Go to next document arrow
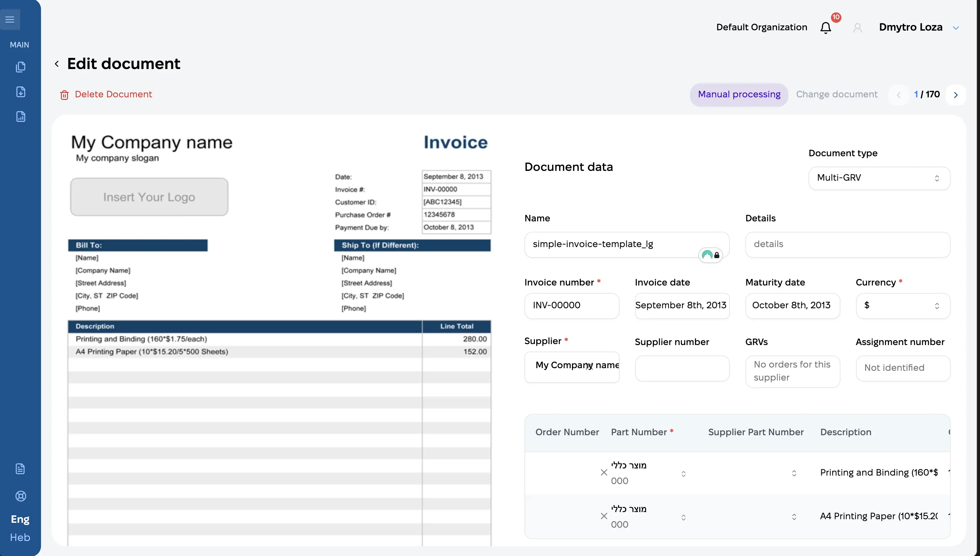This screenshot has width=980, height=556. [956, 95]
